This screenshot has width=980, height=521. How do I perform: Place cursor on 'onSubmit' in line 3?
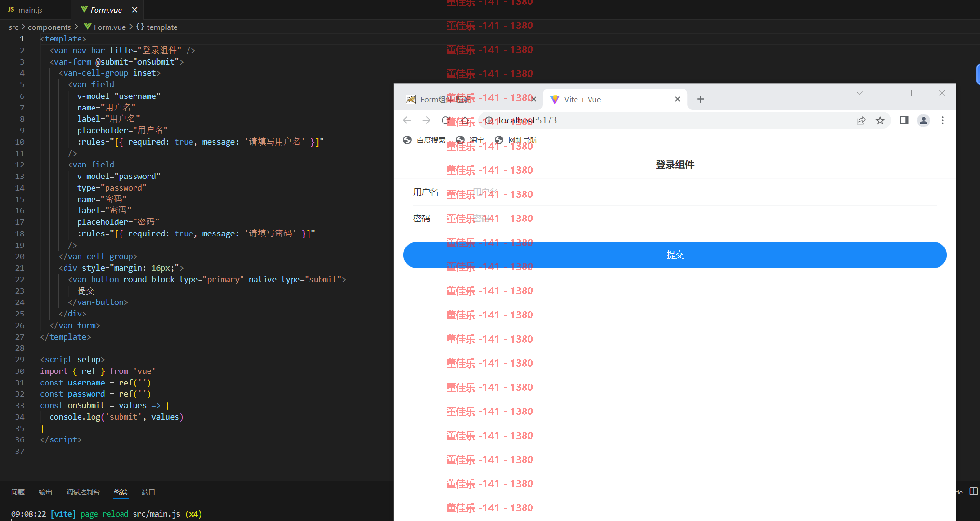156,62
